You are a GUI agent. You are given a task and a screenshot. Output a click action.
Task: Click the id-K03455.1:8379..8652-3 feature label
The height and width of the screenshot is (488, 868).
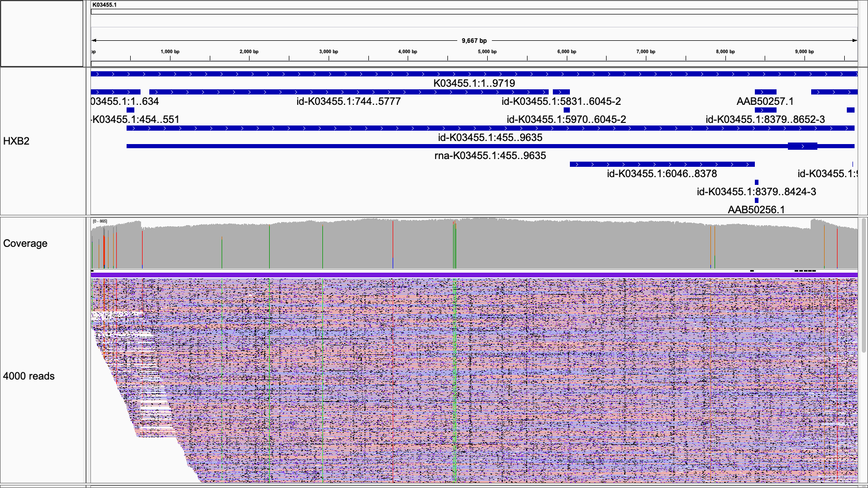point(765,119)
